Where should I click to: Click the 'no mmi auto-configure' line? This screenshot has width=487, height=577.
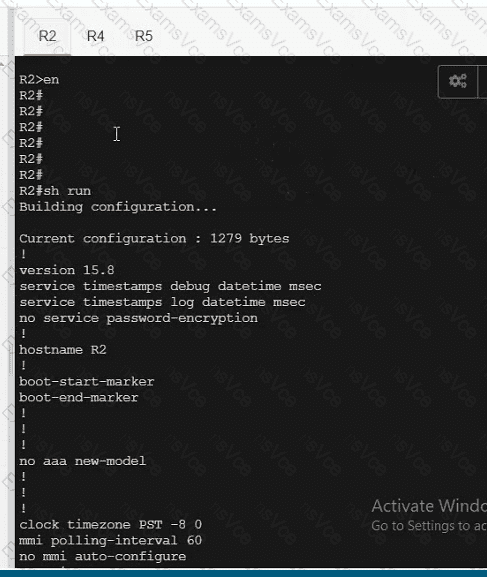click(102, 556)
